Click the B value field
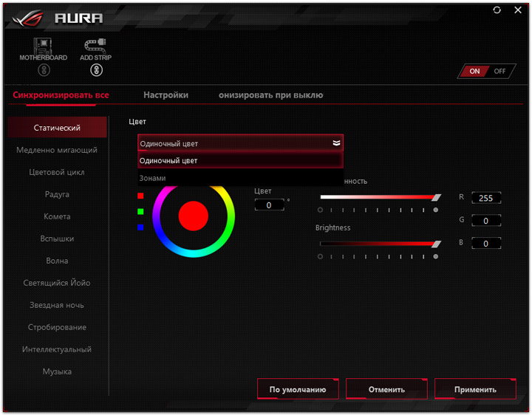Image resolution: width=532 pixels, height=415 pixels. (486, 244)
